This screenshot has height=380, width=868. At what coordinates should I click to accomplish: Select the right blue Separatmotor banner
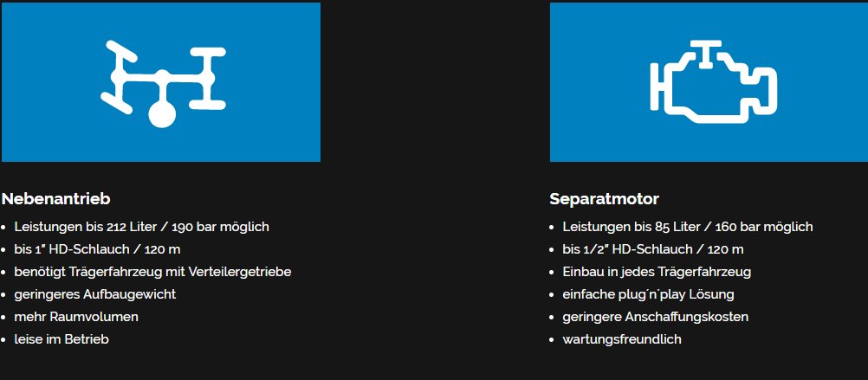coord(709,82)
